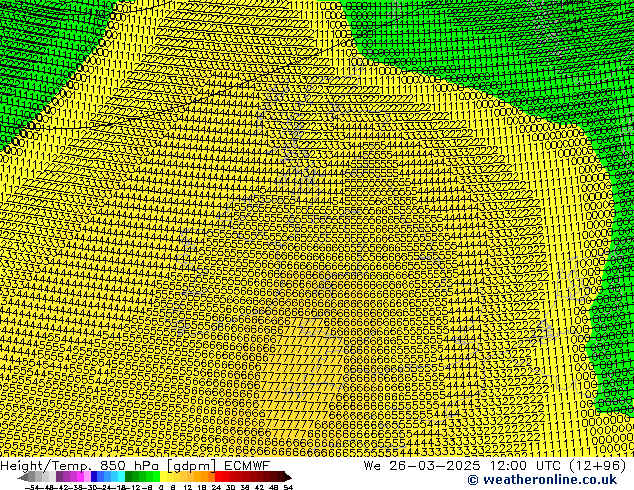The height and width of the screenshot is (490, 634).
Task: Click the 'We 26-03-2025 12:00 UTC (12+96)' date text
Action: (495, 466)
